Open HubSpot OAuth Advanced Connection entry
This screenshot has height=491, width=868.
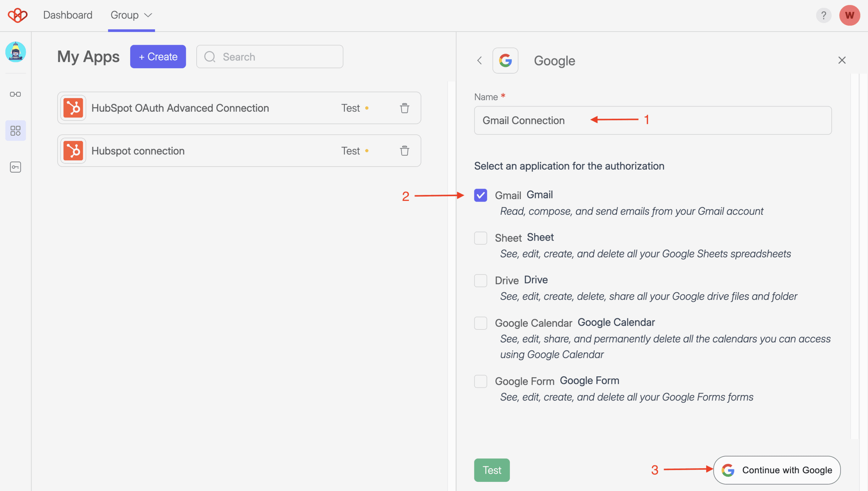[239, 108]
